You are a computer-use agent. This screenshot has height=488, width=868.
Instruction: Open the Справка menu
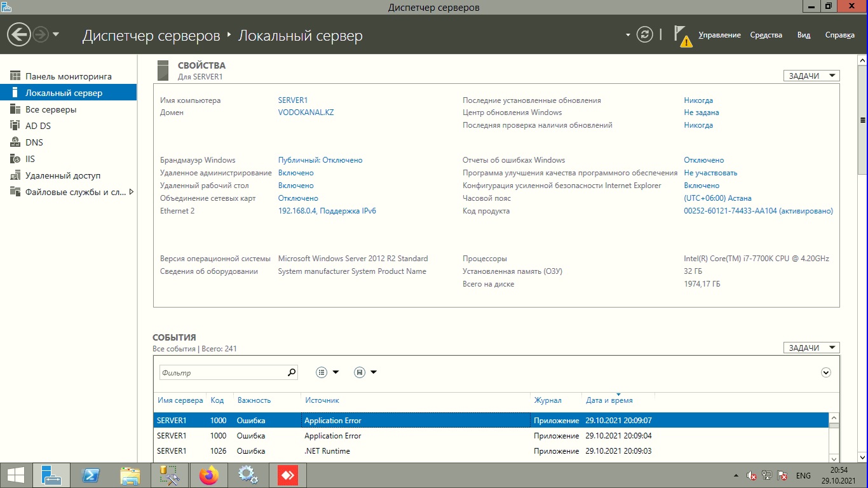839,35
